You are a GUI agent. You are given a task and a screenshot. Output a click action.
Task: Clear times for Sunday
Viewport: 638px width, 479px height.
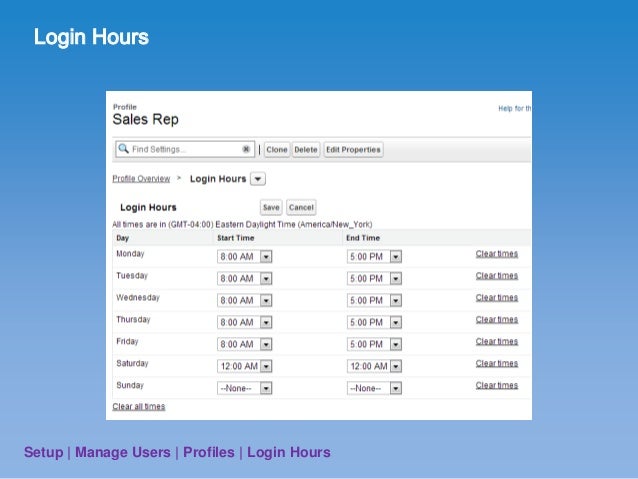point(497,385)
